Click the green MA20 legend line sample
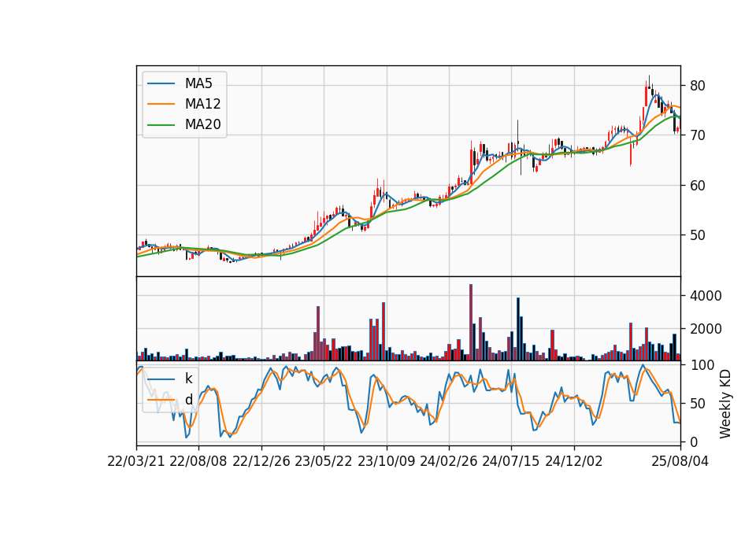 point(161,125)
